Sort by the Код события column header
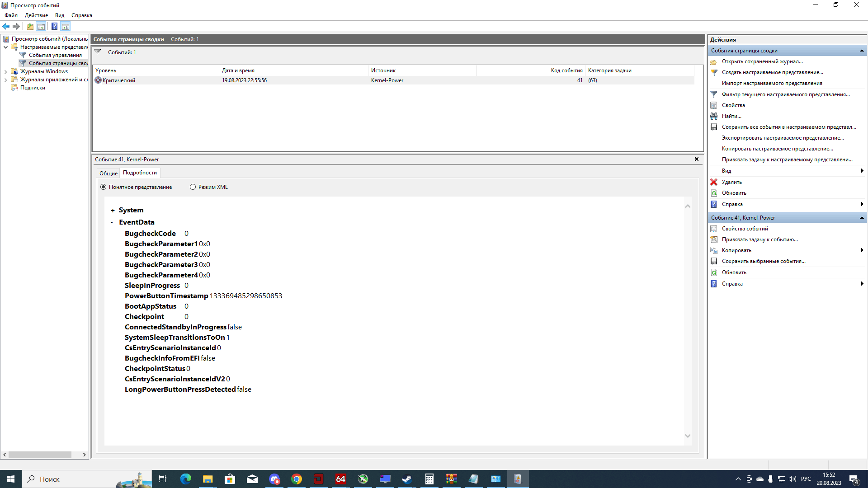Screen dimensions: 868x488 [x=531, y=70]
